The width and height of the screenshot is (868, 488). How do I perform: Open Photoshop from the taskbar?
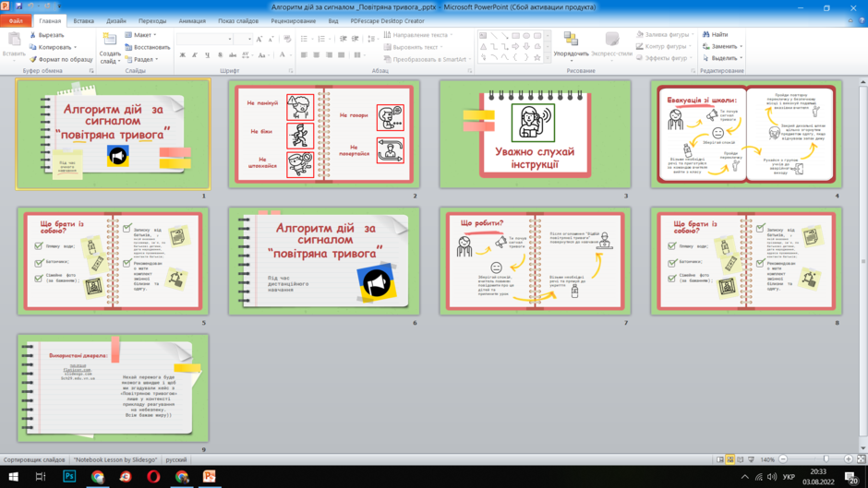pos(69,476)
